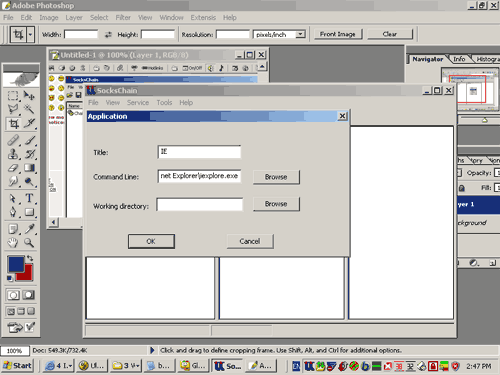Select the Slice tool
The width and height of the screenshot is (500, 375).
pyautogui.click(x=29, y=124)
